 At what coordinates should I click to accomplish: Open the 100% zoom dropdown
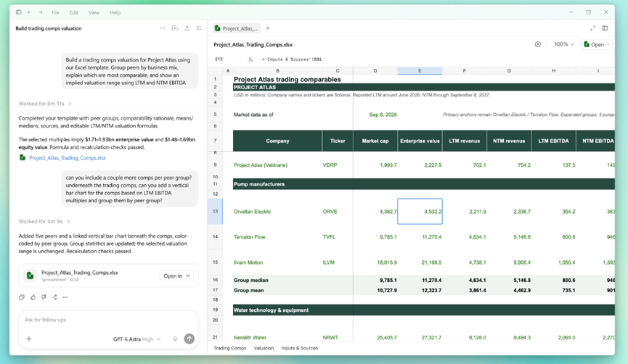[x=564, y=44]
